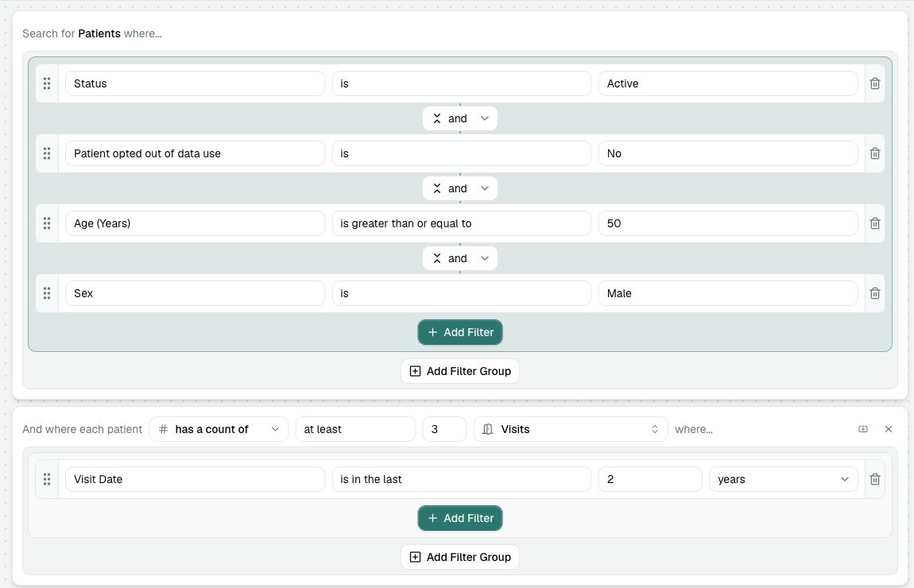Click the Male value field

click(727, 293)
